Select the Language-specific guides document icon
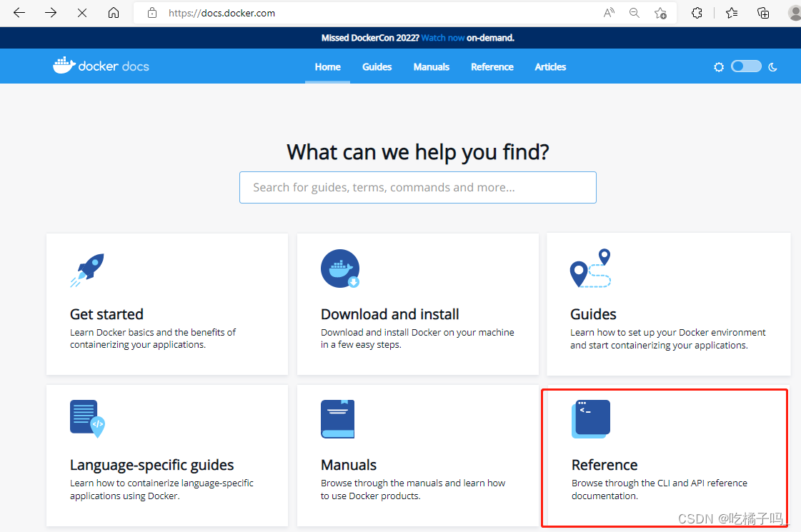801x532 pixels. tap(88, 419)
